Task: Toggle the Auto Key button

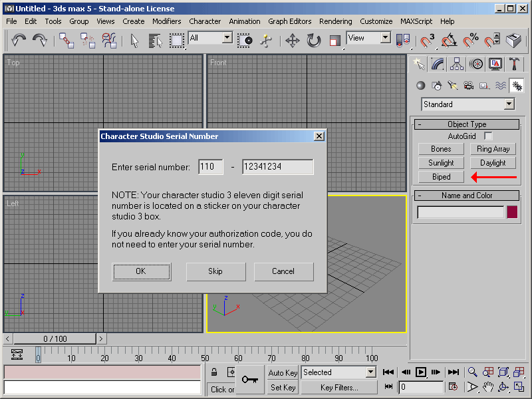Action: pyautogui.click(x=283, y=373)
